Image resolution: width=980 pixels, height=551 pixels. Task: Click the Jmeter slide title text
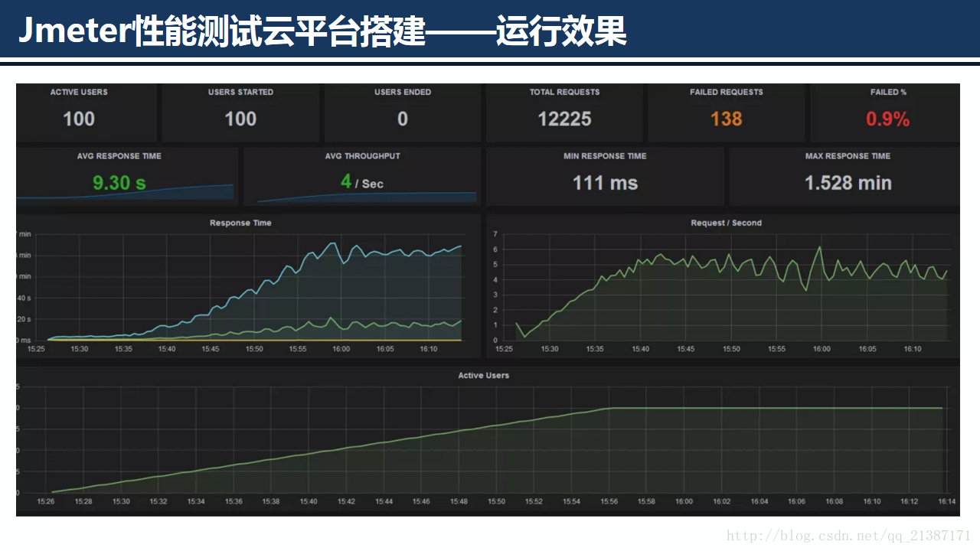point(322,31)
